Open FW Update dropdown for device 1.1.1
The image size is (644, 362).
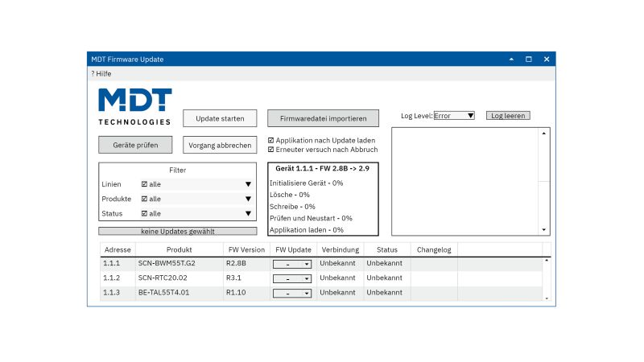(x=292, y=264)
